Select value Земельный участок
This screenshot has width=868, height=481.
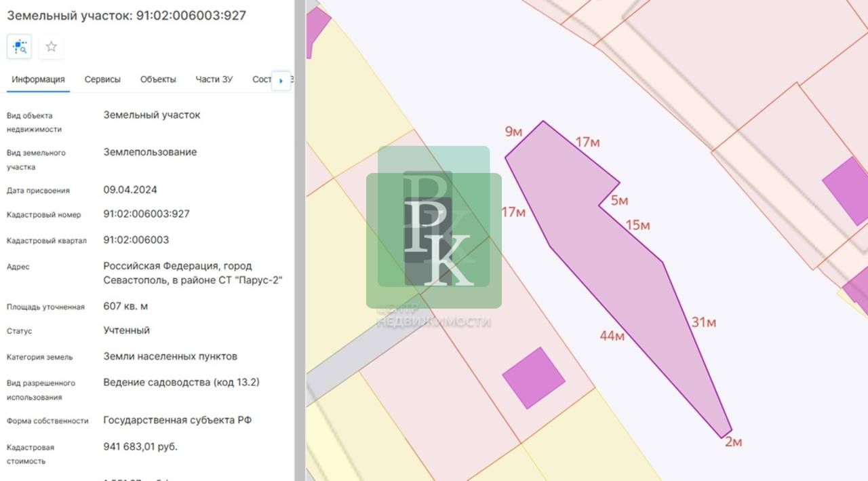point(152,115)
